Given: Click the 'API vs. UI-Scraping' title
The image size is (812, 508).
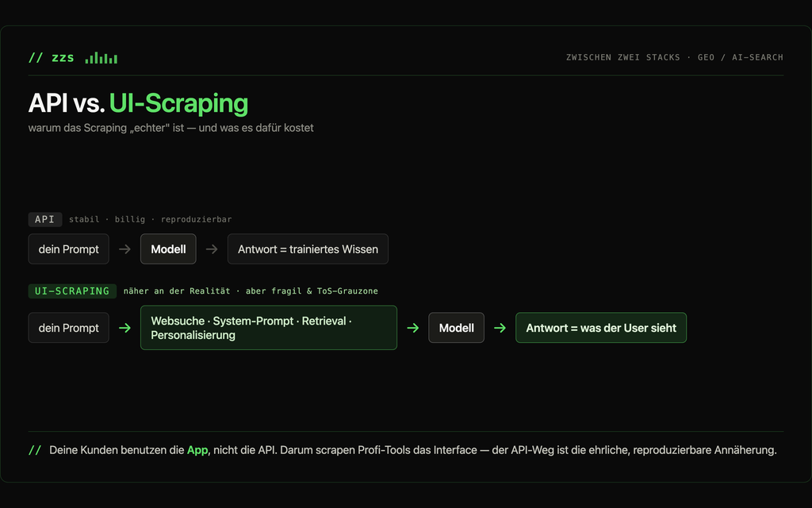Looking at the screenshot, I should pyautogui.click(x=138, y=102).
